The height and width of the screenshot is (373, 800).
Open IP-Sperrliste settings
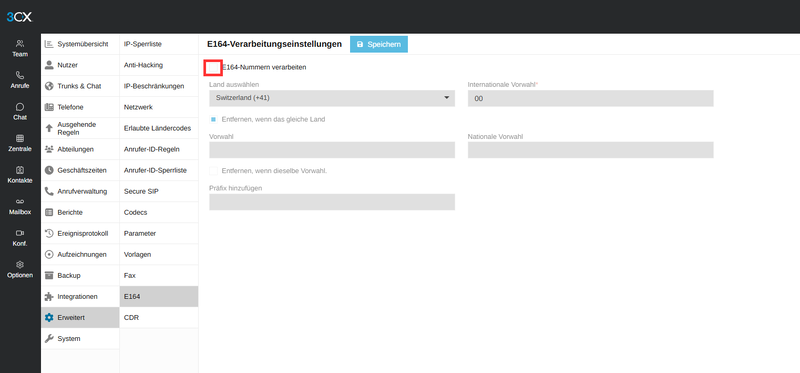[x=159, y=44]
